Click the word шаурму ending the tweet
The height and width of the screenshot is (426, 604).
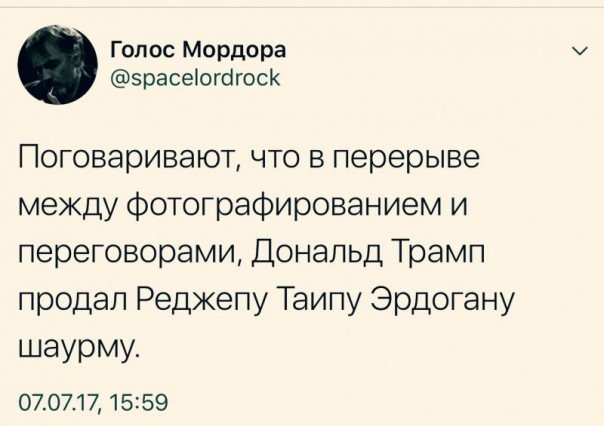click(x=72, y=350)
